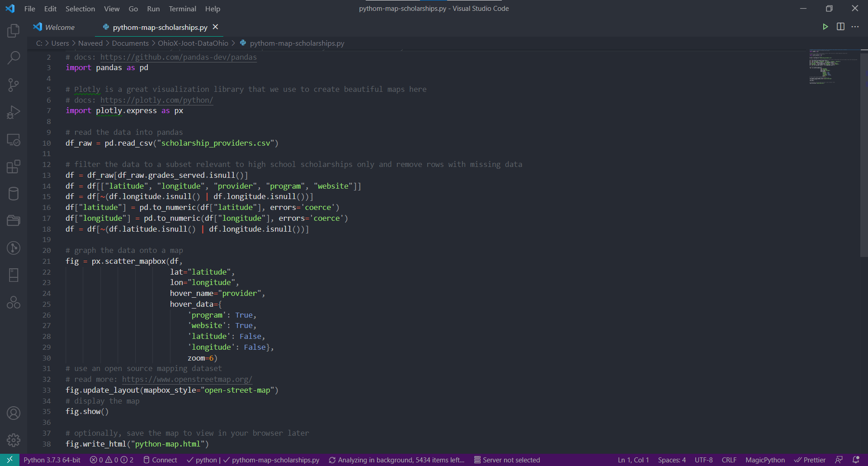Open the Search view in activity bar
Image resolution: width=868 pixels, height=466 pixels.
click(x=14, y=57)
